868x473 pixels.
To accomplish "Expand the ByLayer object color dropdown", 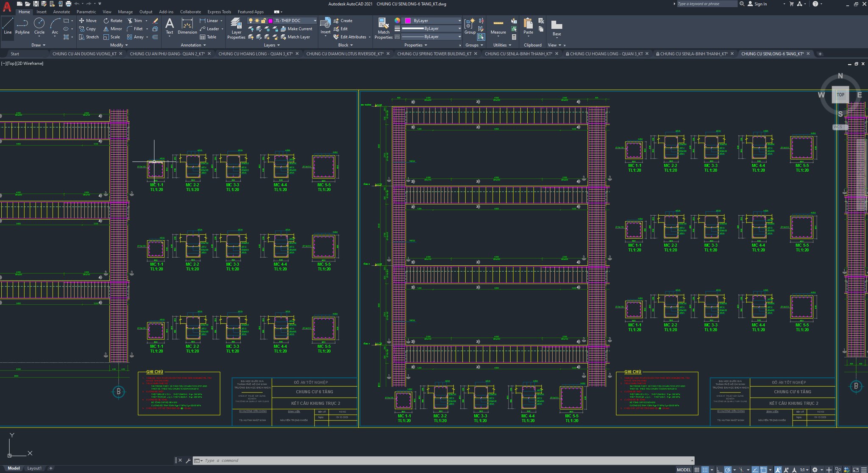I will click(x=459, y=21).
